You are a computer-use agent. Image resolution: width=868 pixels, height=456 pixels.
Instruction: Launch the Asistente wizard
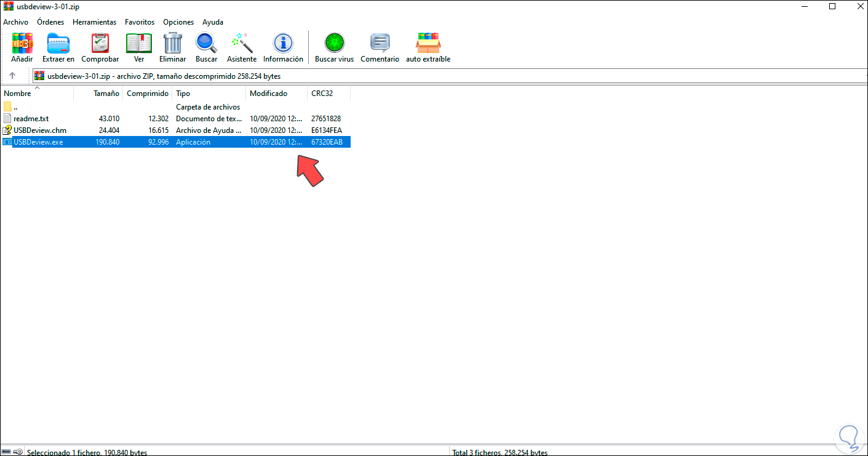(x=242, y=47)
